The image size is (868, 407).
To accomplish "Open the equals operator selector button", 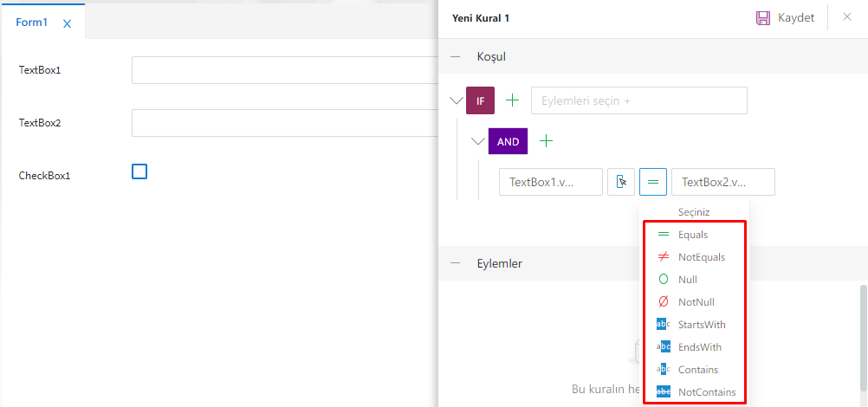I will click(652, 182).
